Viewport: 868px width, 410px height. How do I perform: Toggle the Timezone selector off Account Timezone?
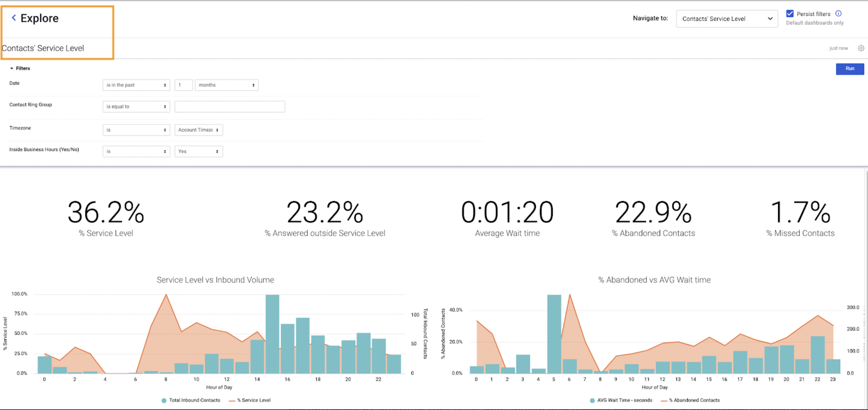198,130
